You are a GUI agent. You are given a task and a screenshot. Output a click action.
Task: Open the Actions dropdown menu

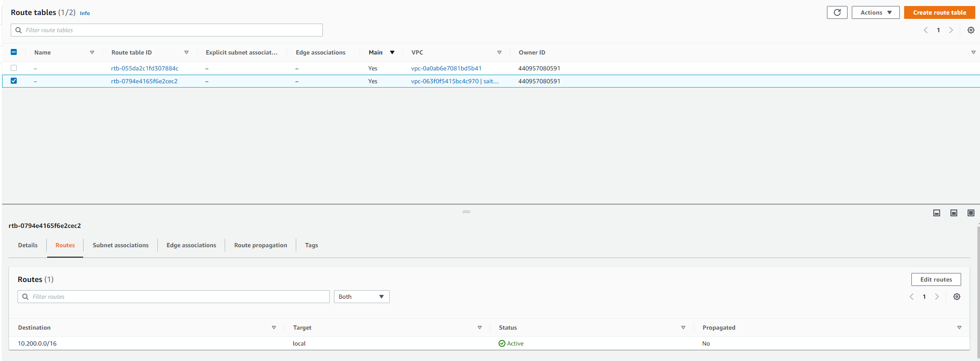point(875,12)
